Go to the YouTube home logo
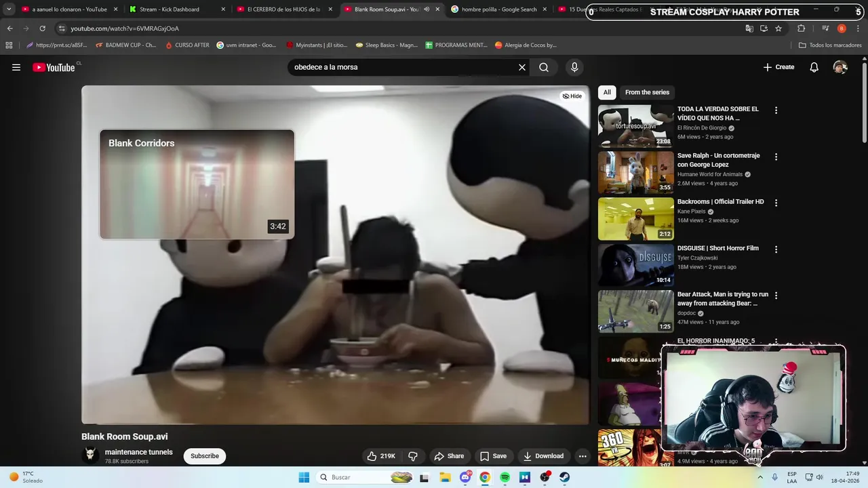The height and width of the screenshot is (488, 868). click(x=54, y=67)
